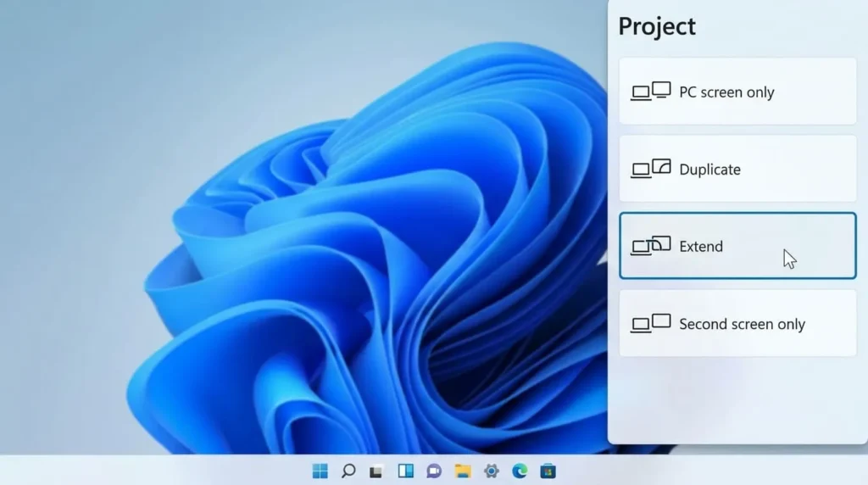Switch to Second screen only

click(737, 323)
